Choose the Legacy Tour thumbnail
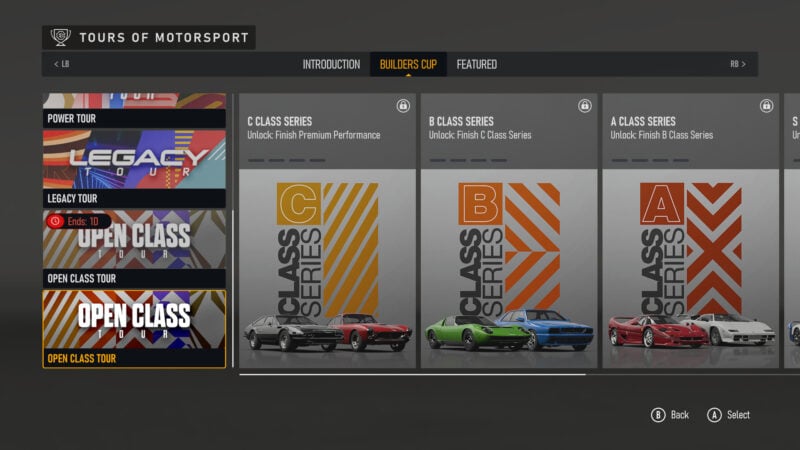Image resolution: width=800 pixels, height=450 pixels. pos(134,160)
